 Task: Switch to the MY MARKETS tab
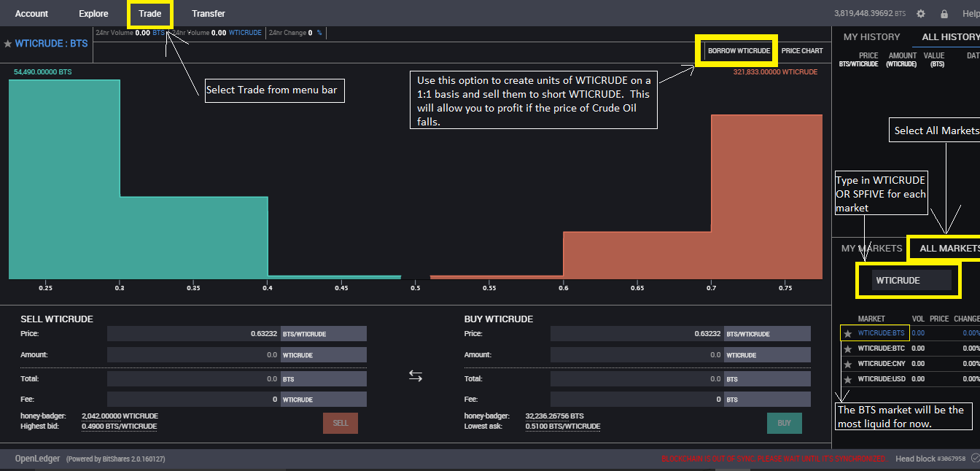(x=871, y=248)
